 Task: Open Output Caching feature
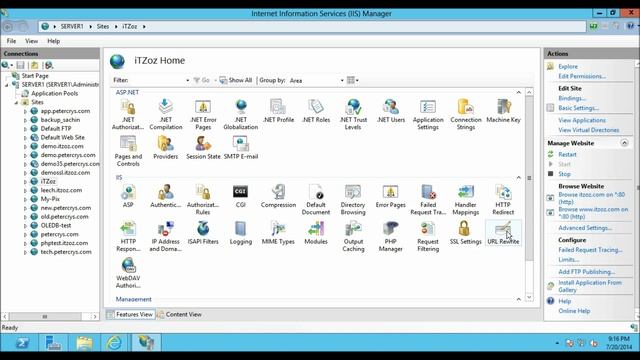pos(353,237)
